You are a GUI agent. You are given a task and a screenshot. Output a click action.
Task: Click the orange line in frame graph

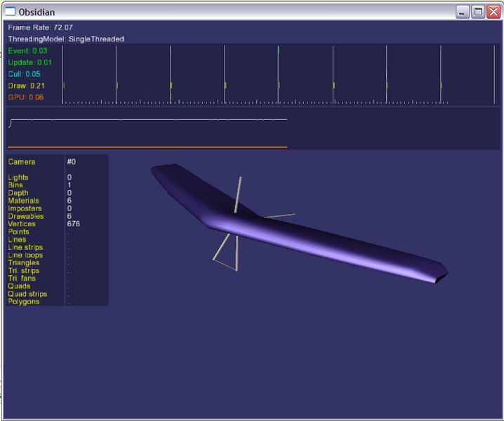coord(147,147)
